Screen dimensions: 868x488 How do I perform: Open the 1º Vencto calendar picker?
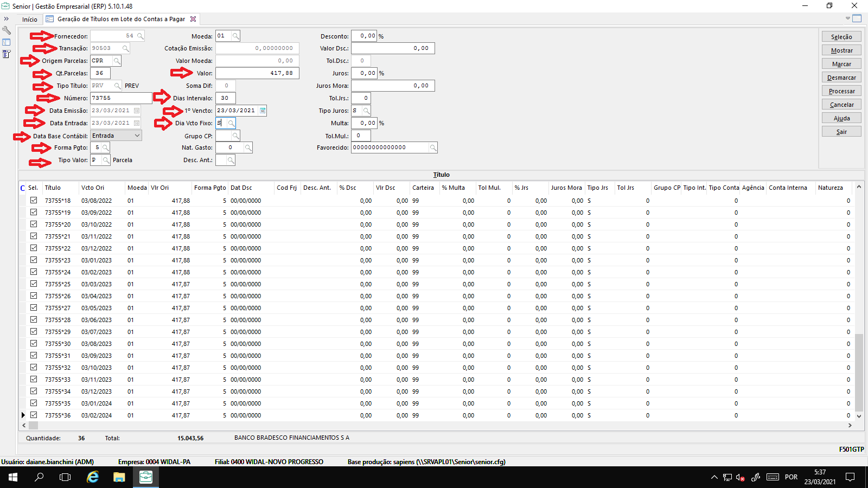click(x=263, y=111)
